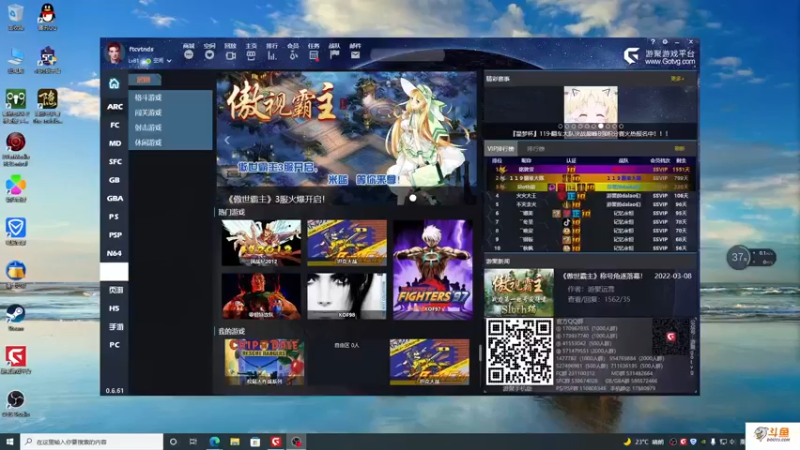The height and width of the screenshot is (450, 800).
Task: Click the yellow refresh link in ranking header
Action: (x=679, y=148)
